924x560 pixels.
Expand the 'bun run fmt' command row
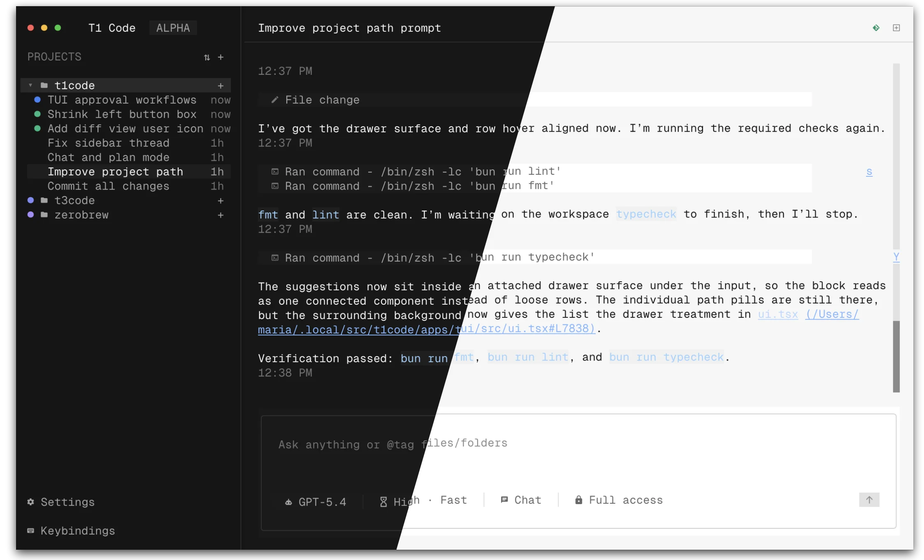click(535, 186)
